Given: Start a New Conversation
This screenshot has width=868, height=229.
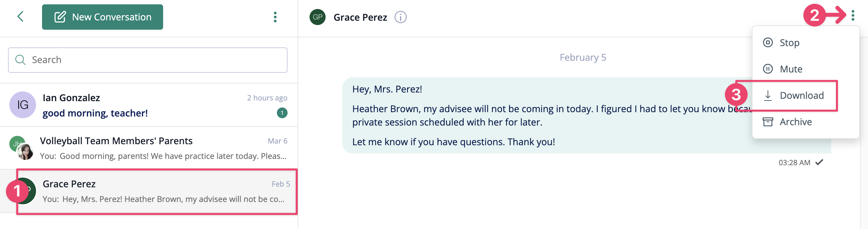Looking at the screenshot, I should click(x=102, y=17).
